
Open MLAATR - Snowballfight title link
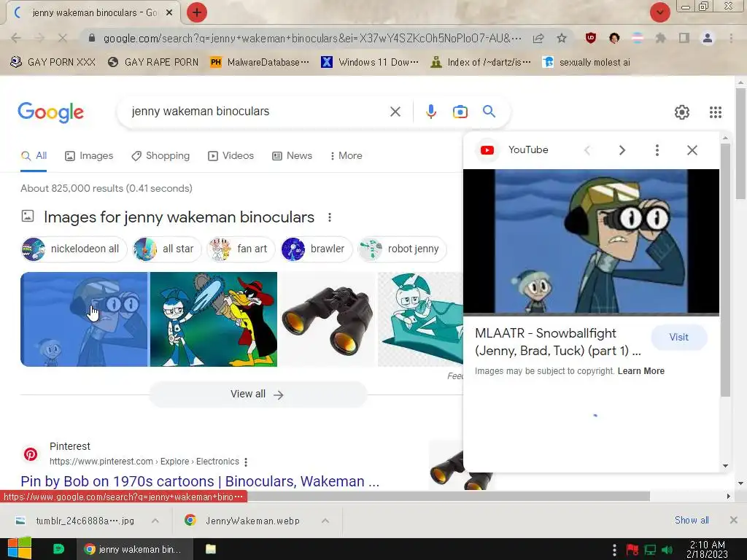pos(558,342)
